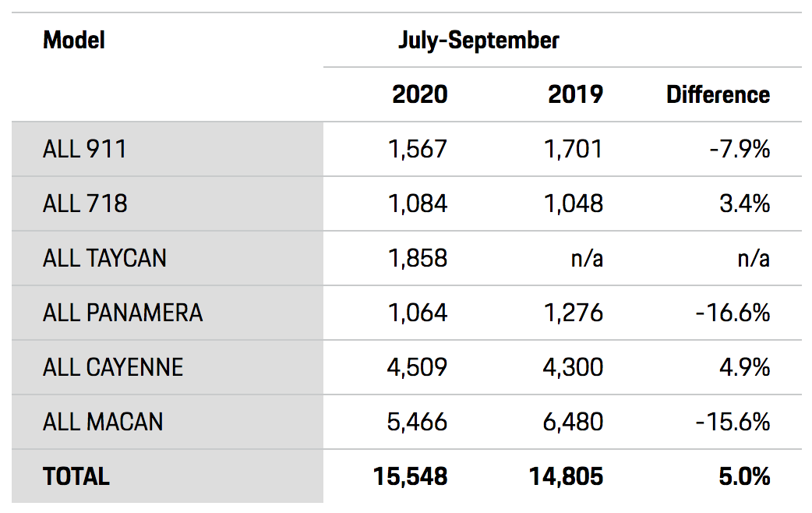Click the Model column header

pyautogui.click(x=74, y=40)
